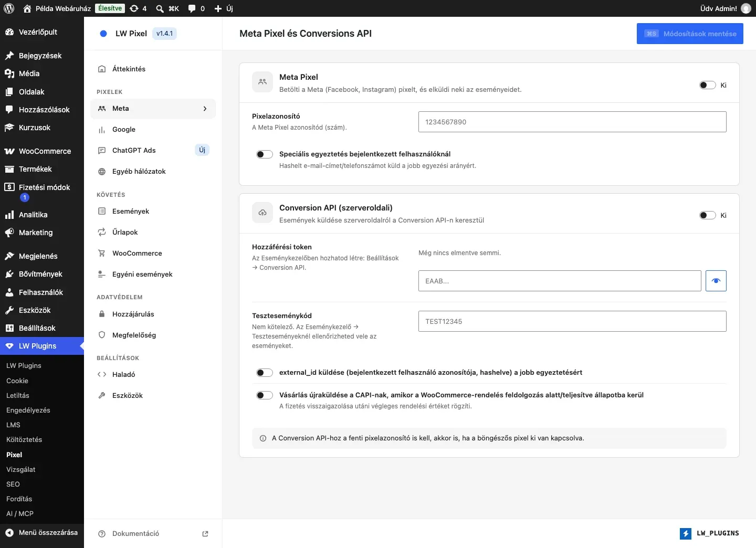This screenshot has height=548, width=756.
Task: Open Dokumentáció external link icon
Action: point(205,534)
